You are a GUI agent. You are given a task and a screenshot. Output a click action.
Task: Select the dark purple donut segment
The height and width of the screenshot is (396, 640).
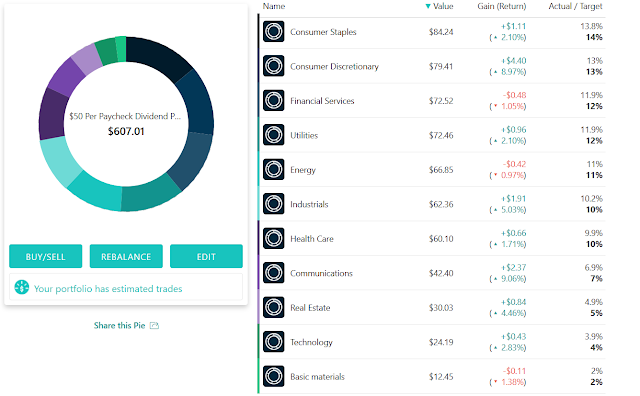click(53, 116)
